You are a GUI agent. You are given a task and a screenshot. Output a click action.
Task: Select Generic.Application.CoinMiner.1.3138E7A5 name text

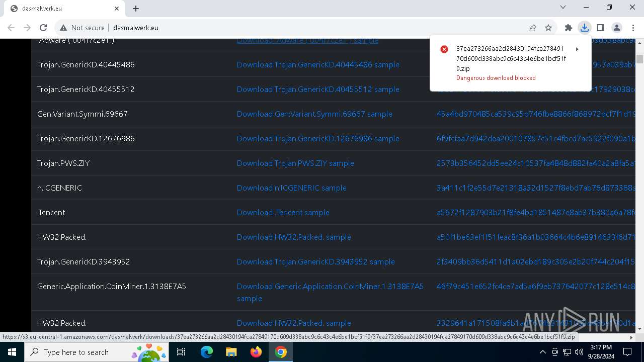(x=112, y=286)
